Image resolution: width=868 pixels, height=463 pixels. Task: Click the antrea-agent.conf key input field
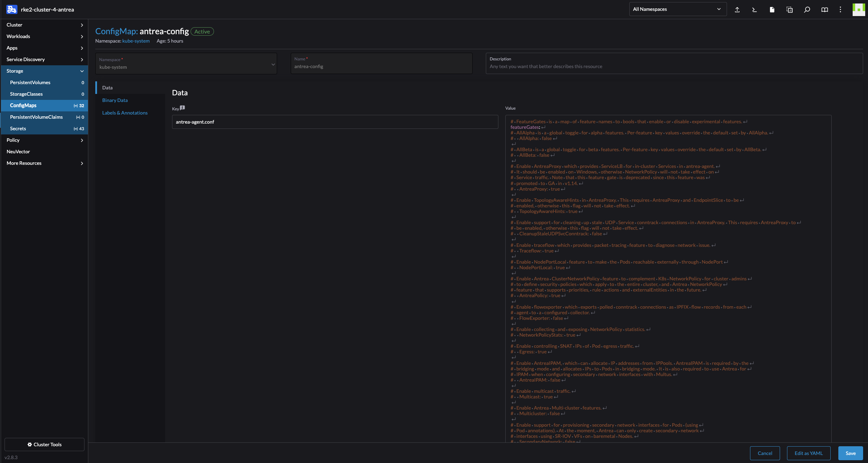pos(335,122)
